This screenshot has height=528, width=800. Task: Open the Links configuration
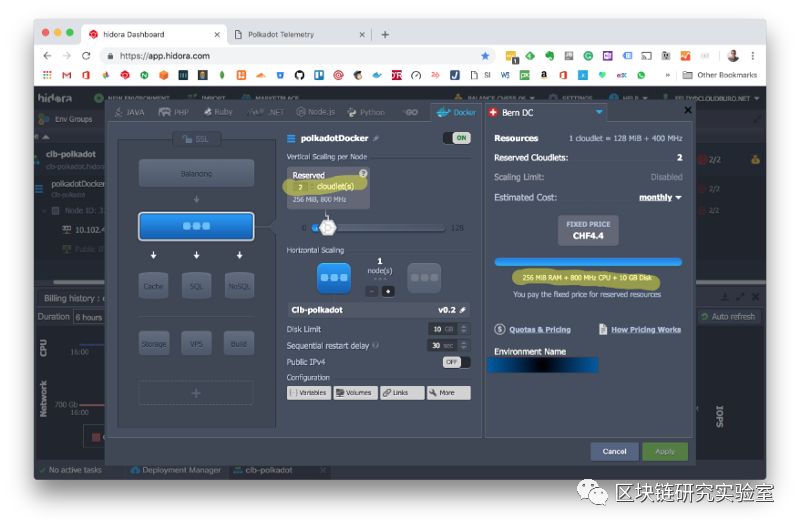click(x=402, y=393)
